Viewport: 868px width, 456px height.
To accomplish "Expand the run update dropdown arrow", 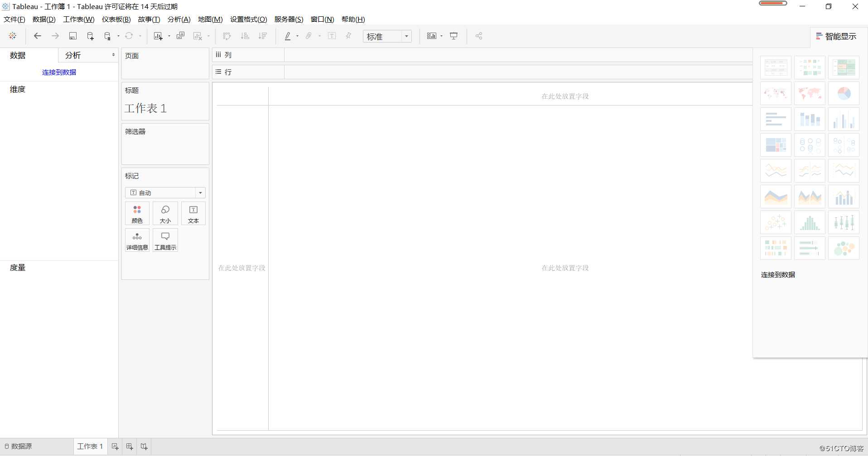I will click(140, 36).
